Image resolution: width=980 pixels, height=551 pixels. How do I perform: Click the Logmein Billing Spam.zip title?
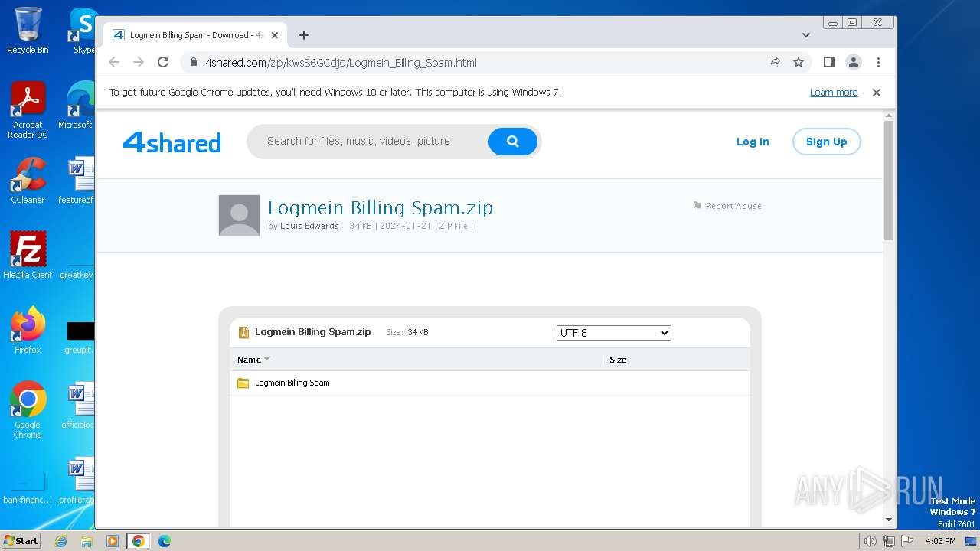coord(381,207)
